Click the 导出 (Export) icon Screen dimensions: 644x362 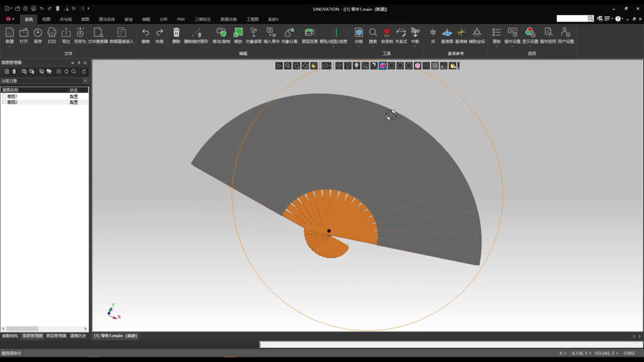click(66, 33)
